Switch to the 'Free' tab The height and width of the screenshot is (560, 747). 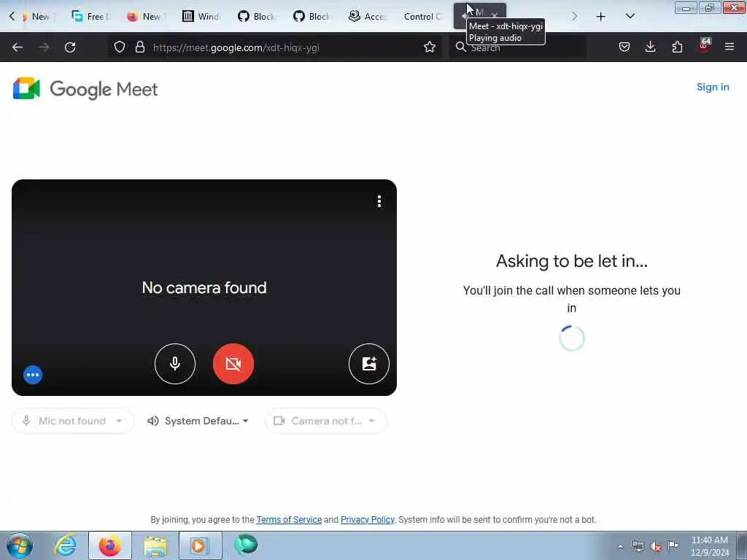(91, 17)
